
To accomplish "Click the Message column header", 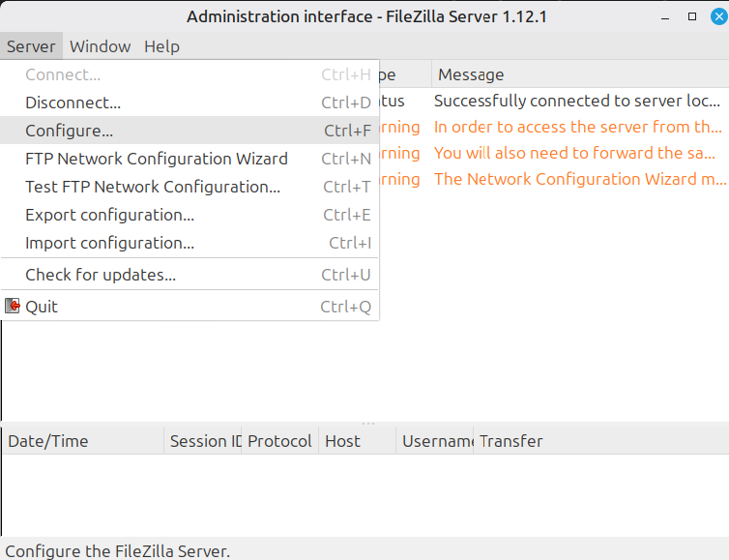I will [471, 74].
